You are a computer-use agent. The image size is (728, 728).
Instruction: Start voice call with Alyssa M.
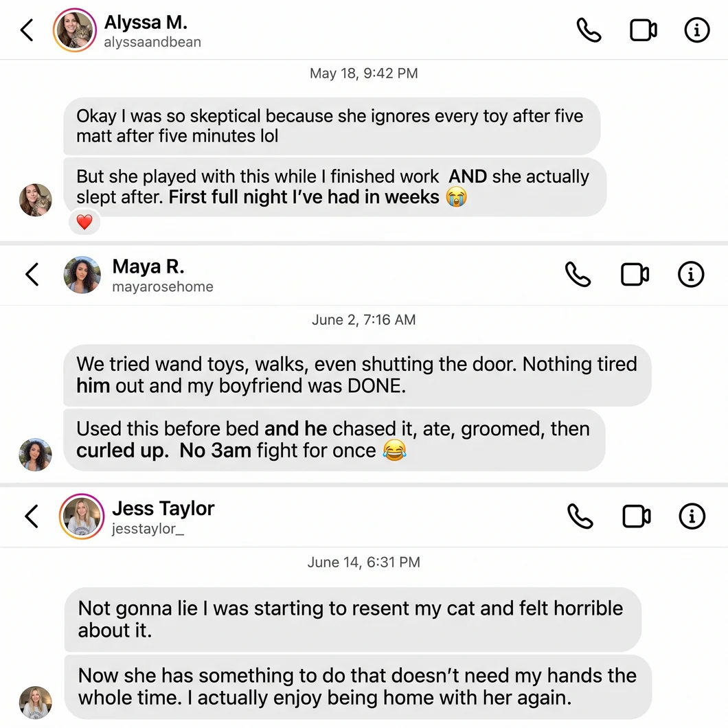[589, 30]
